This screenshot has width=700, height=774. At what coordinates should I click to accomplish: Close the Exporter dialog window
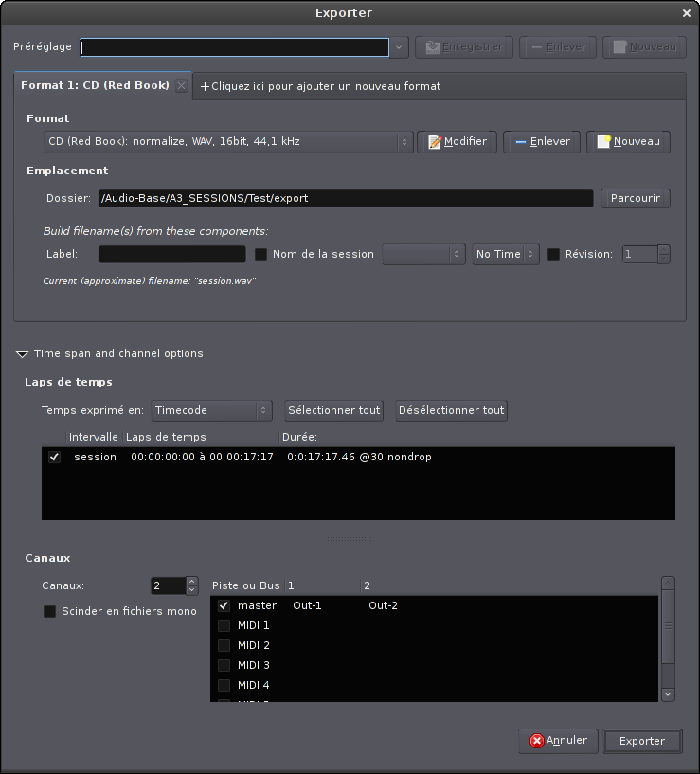pos(687,13)
